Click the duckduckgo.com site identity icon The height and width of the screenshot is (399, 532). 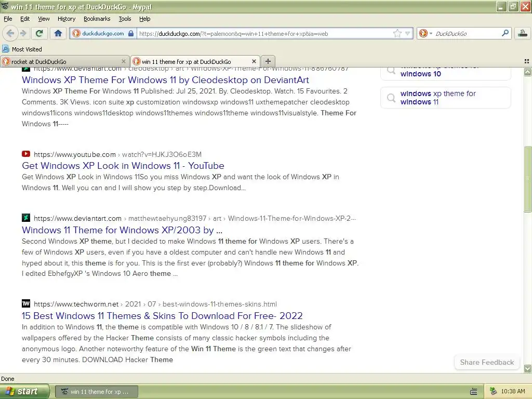pyautogui.click(x=76, y=33)
